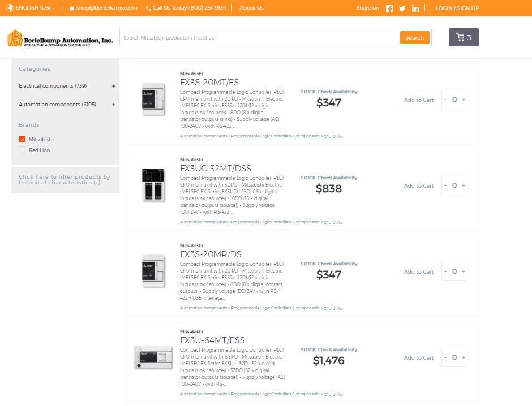Increase quantity for FX3S-20MT/ES
The height and width of the screenshot is (406, 532).
pyautogui.click(x=464, y=100)
